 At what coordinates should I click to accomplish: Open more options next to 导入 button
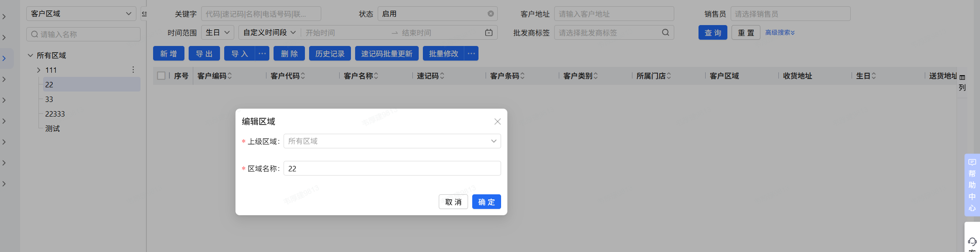tap(262, 54)
